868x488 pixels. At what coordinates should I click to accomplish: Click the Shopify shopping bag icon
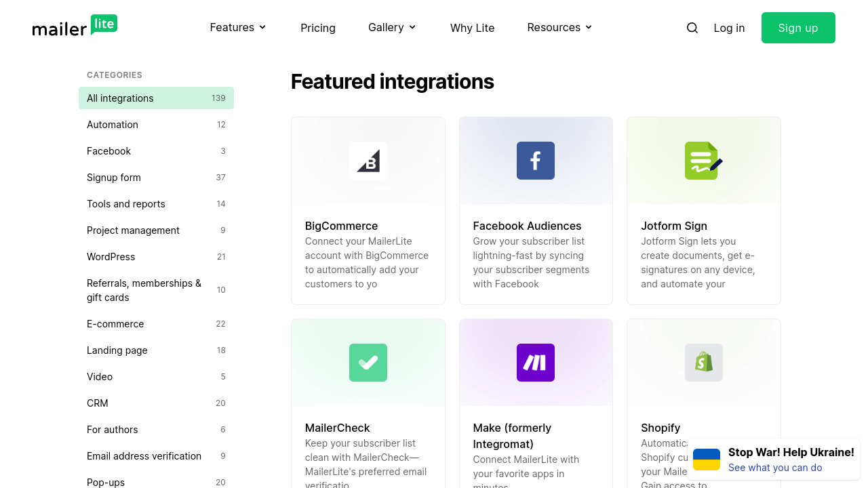tap(703, 363)
